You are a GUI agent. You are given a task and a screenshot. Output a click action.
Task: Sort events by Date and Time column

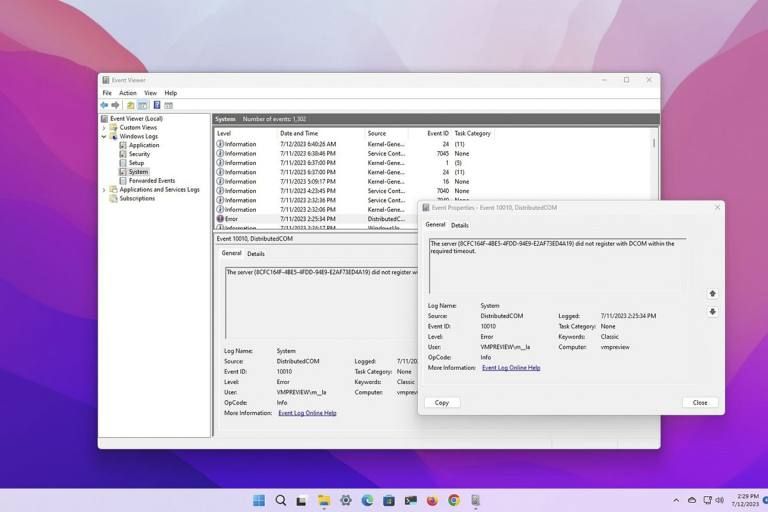[x=299, y=133]
